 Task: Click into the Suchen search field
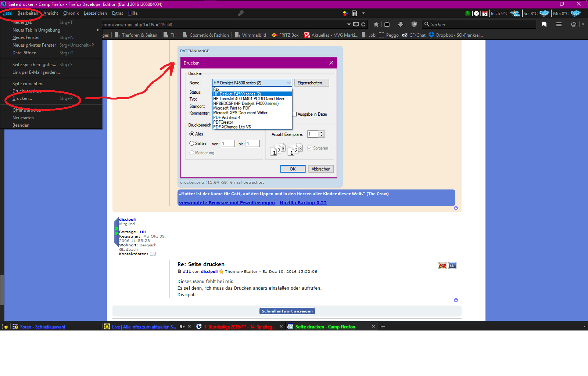point(479,24)
